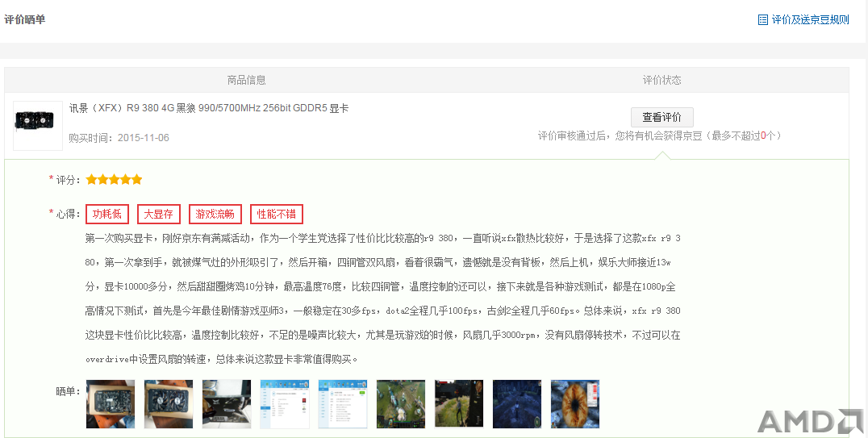Click the 评价审核通过后 京豆 notice text
The image size is (868, 438).
pyautogui.click(x=659, y=136)
